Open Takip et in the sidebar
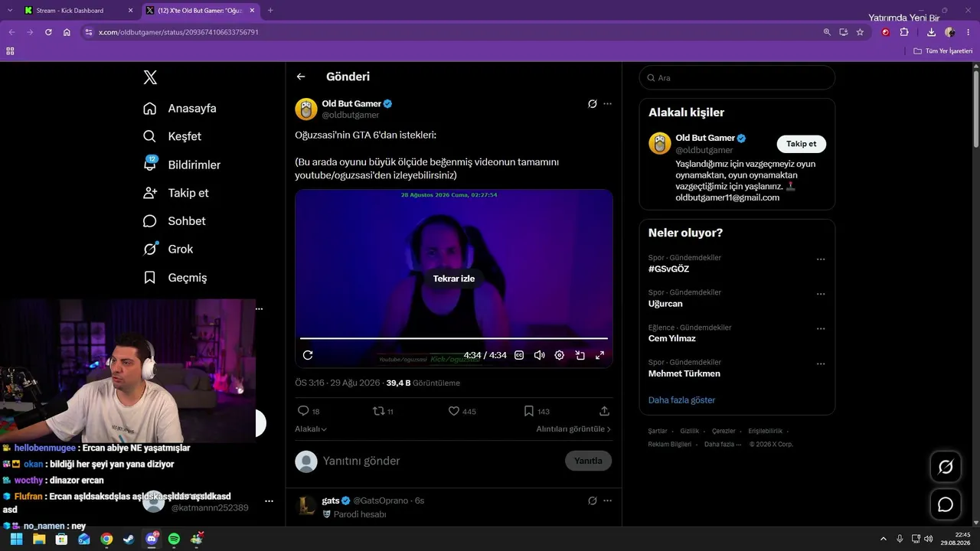 (176, 193)
